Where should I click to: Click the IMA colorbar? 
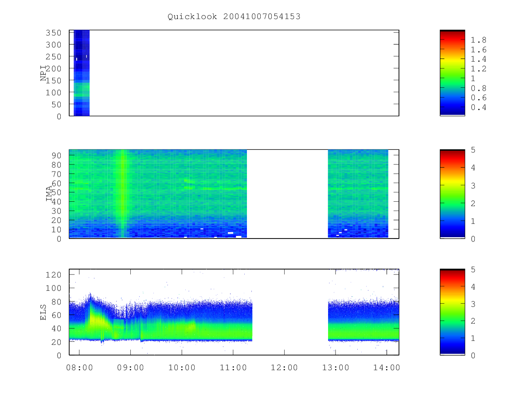(x=452, y=194)
